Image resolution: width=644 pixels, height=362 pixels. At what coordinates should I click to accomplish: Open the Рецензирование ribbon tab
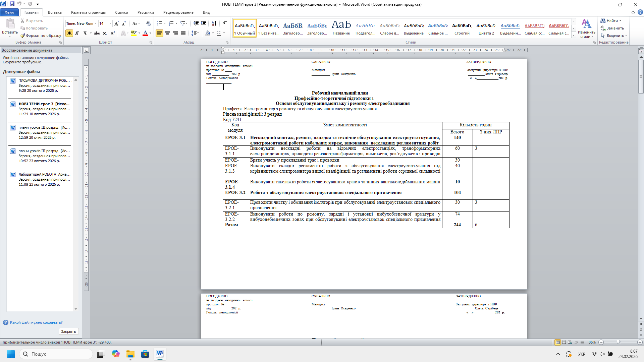coord(178,12)
